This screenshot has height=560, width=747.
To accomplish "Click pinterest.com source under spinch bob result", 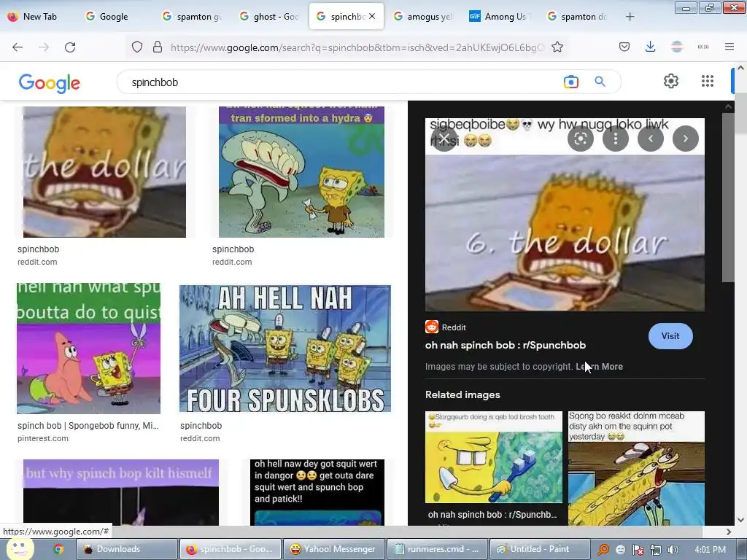I will click(43, 438).
